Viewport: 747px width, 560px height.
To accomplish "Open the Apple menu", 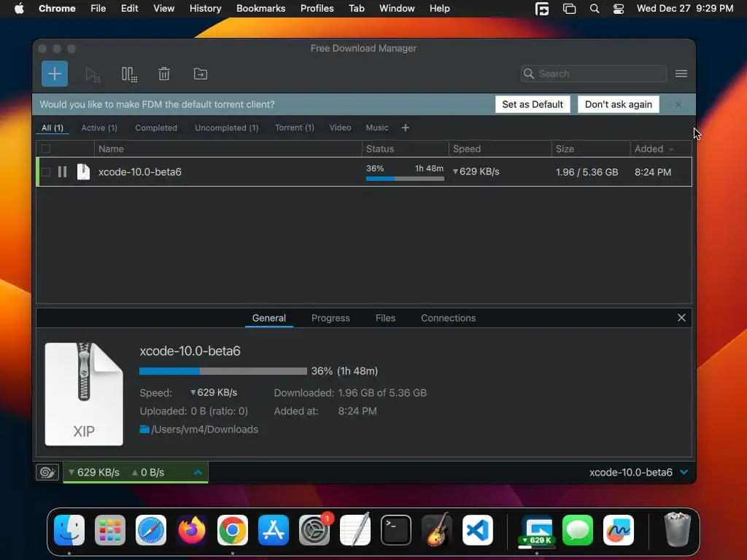I will pyautogui.click(x=19, y=9).
